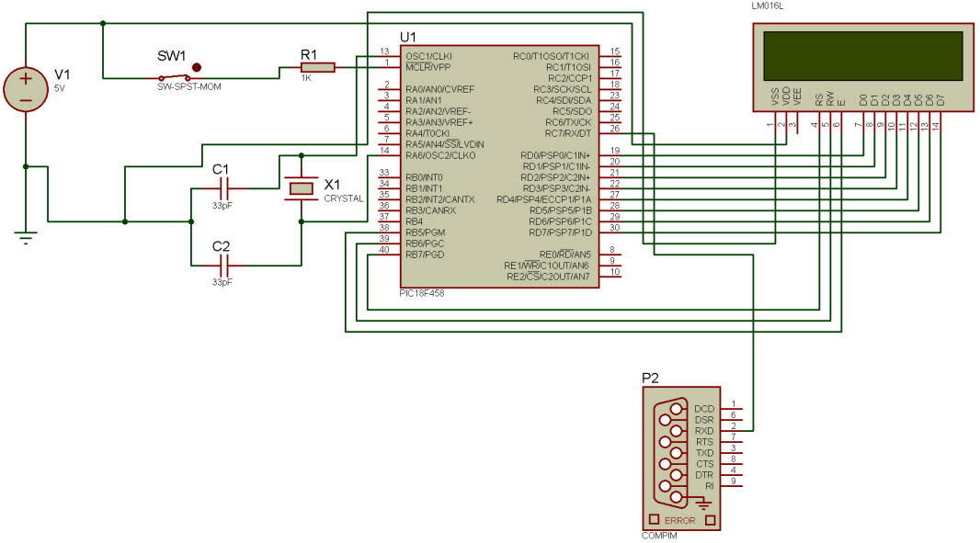
Task: Select the ground symbol below V1
Action: click(26, 237)
